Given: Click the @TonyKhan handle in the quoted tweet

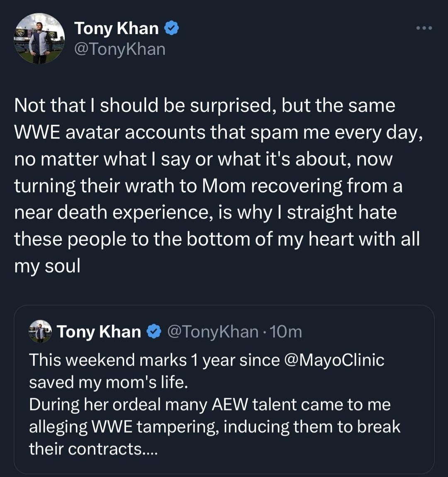Looking at the screenshot, I should [213, 331].
